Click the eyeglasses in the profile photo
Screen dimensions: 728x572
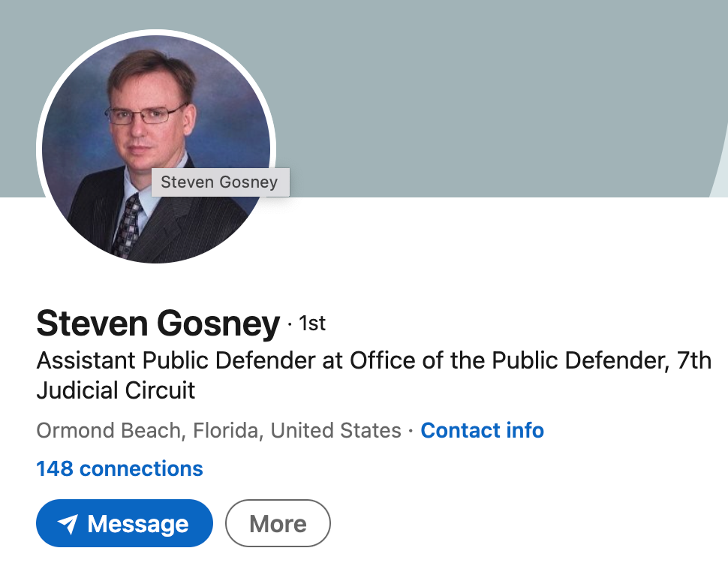pyautogui.click(x=145, y=115)
